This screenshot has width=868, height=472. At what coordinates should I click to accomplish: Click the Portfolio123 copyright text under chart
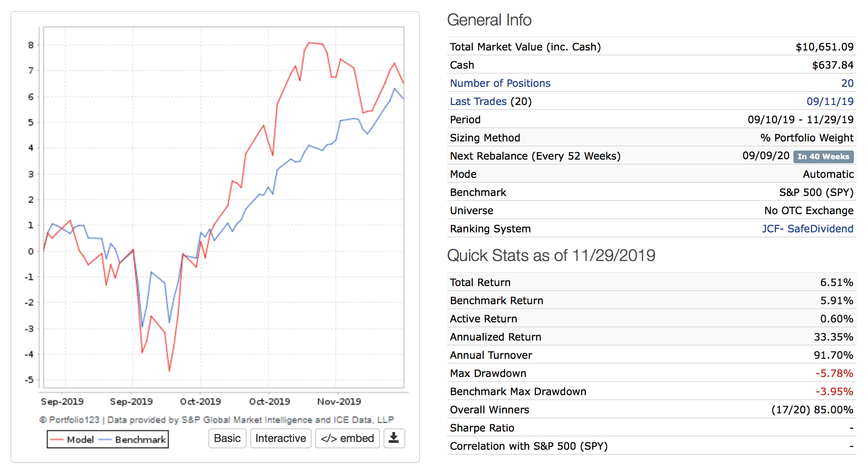(x=217, y=420)
